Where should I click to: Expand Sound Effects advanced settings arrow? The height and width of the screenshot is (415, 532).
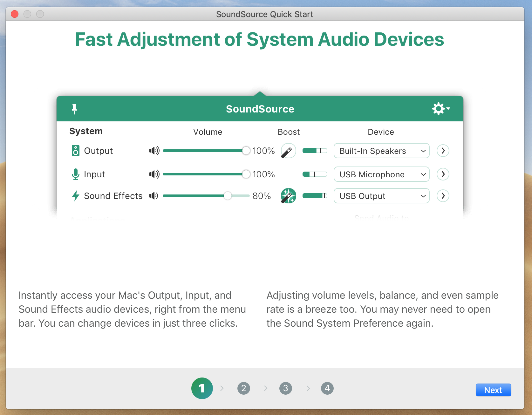point(443,196)
